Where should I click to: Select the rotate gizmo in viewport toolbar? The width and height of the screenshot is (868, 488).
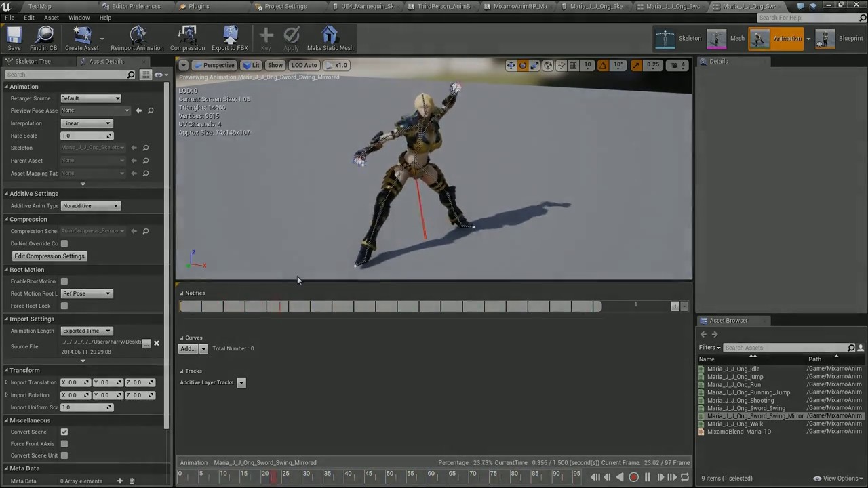(523, 65)
